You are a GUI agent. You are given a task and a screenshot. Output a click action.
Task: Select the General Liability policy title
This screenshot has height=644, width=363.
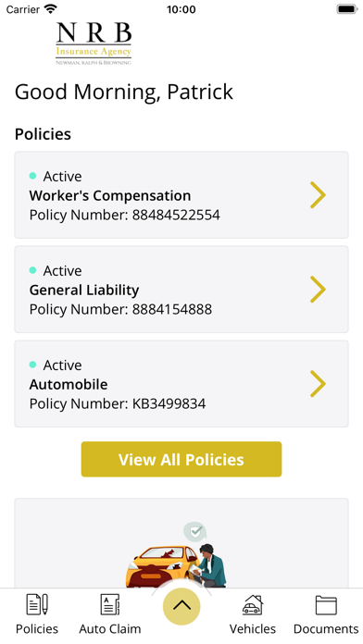coord(84,290)
